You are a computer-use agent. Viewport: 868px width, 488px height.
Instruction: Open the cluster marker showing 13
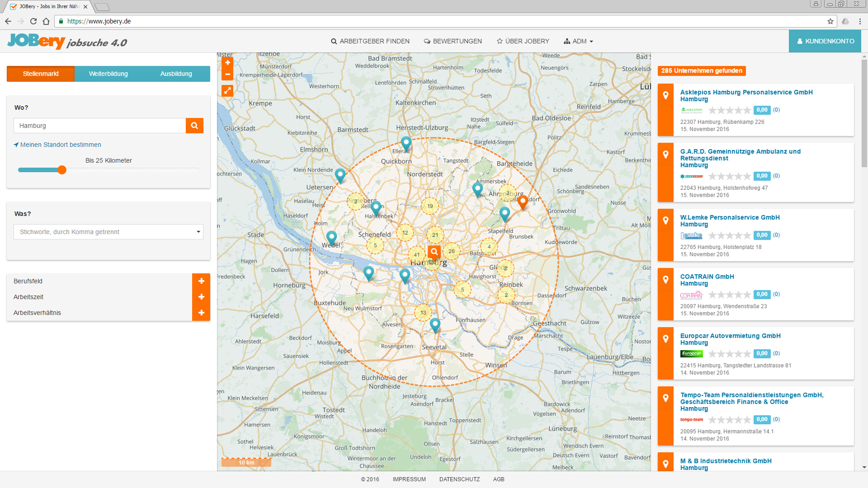point(423,312)
